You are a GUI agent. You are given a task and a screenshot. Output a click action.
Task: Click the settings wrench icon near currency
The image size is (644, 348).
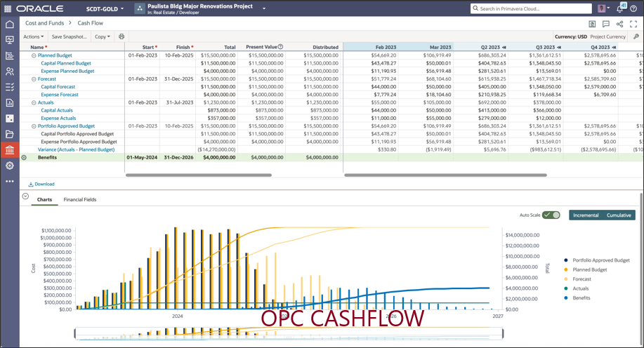pos(636,36)
